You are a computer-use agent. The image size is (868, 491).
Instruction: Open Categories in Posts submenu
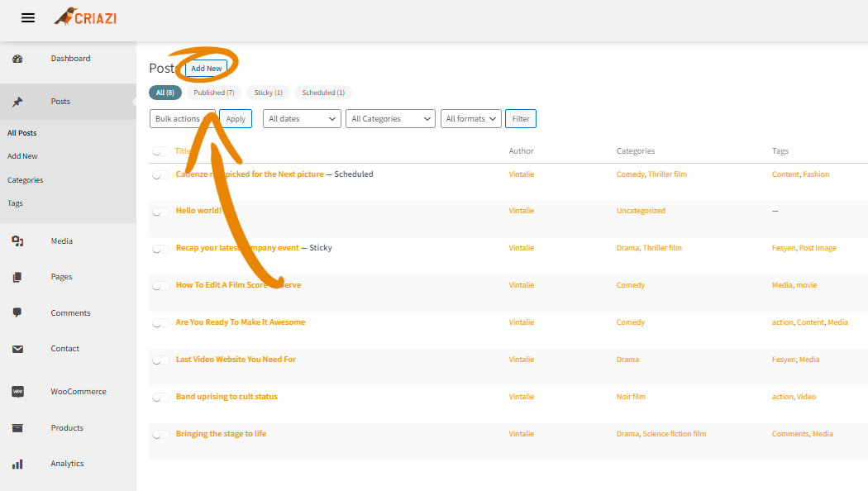(25, 180)
